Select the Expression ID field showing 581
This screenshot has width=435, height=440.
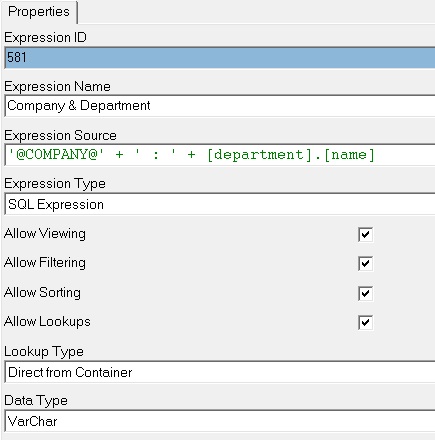(x=220, y=58)
